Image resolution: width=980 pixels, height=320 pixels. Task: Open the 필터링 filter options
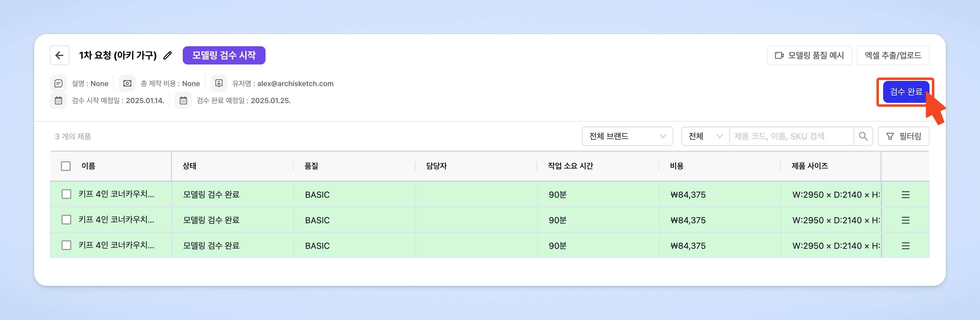click(x=903, y=137)
